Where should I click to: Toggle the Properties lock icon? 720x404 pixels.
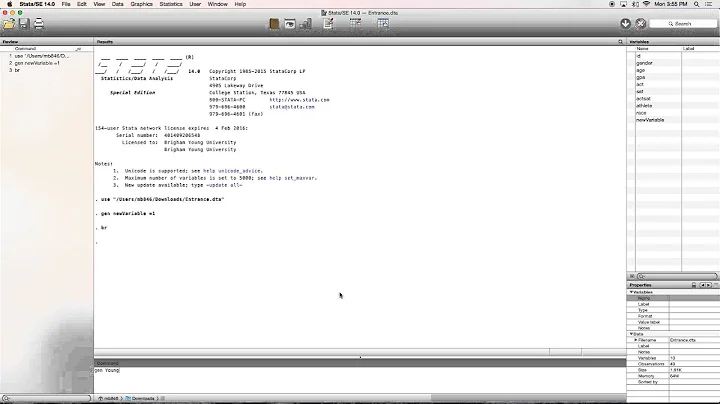pos(694,285)
